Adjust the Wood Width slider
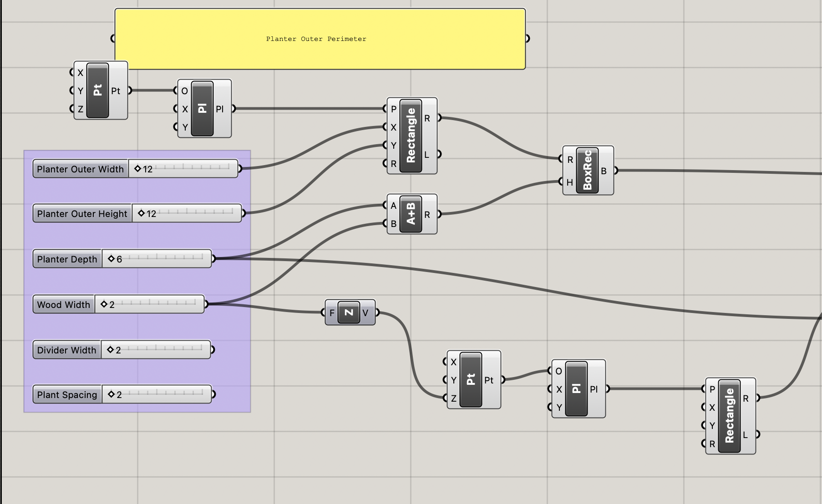This screenshot has height=504, width=822. coord(150,304)
